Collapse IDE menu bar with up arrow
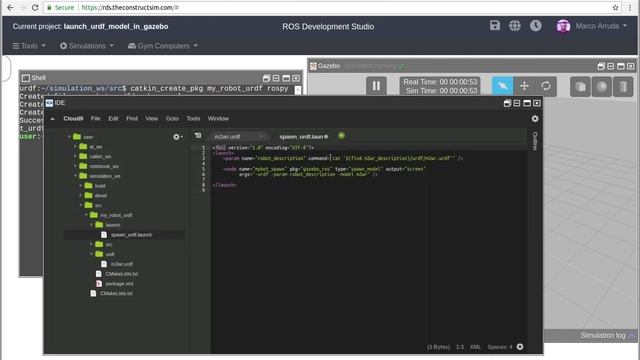Viewport: 640px width, 360px height. click(52, 119)
